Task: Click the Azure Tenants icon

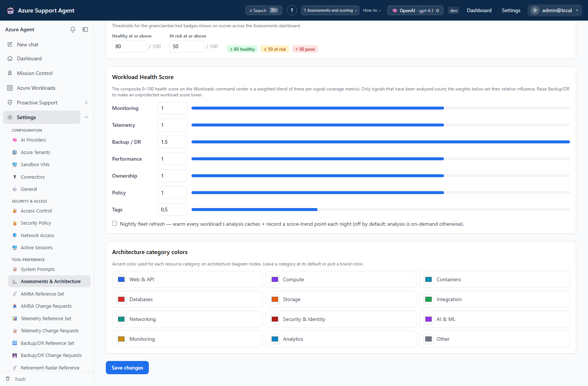Action: [x=15, y=152]
